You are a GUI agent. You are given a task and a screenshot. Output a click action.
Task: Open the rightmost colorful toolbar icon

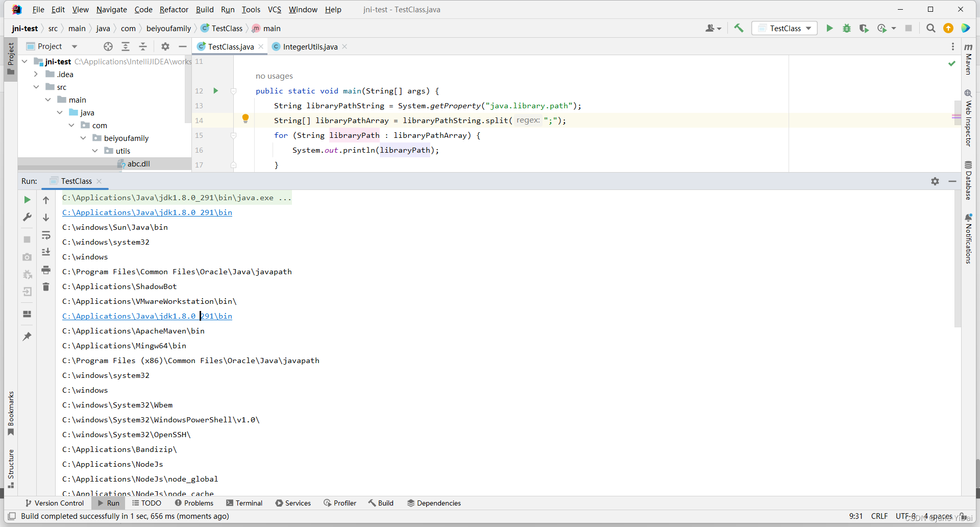coord(966,28)
